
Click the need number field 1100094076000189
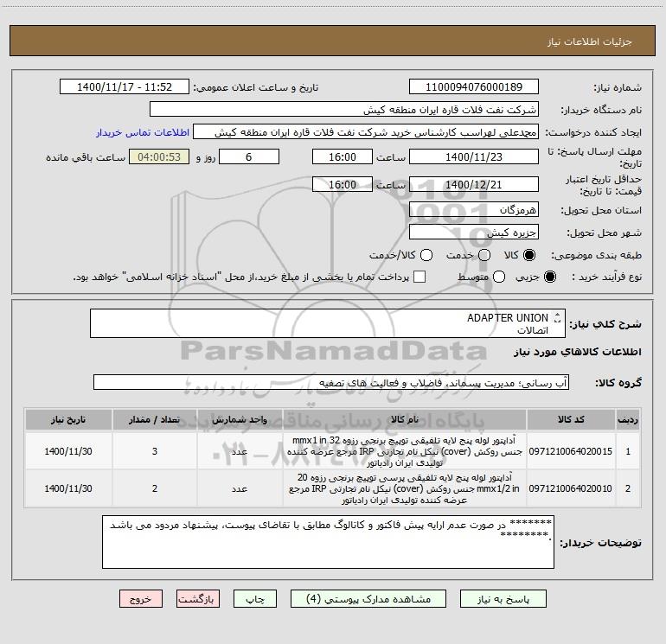pos(474,86)
